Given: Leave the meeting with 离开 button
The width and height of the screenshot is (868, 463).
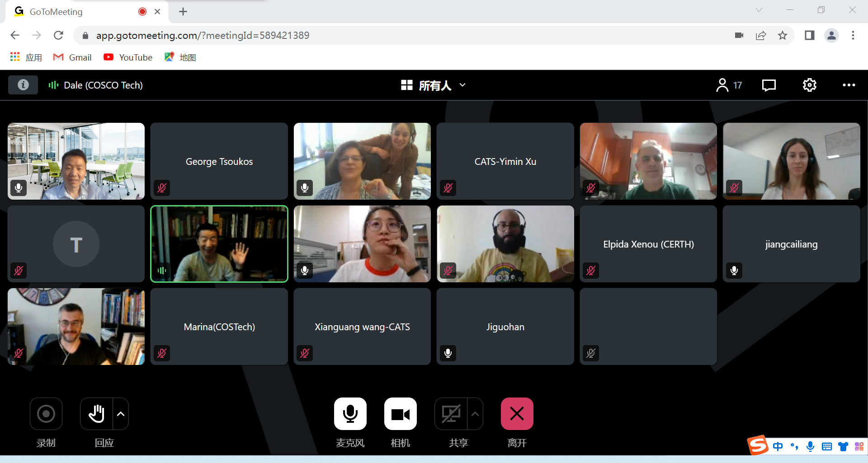Looking at the screenshot, I should coord(517,414).
